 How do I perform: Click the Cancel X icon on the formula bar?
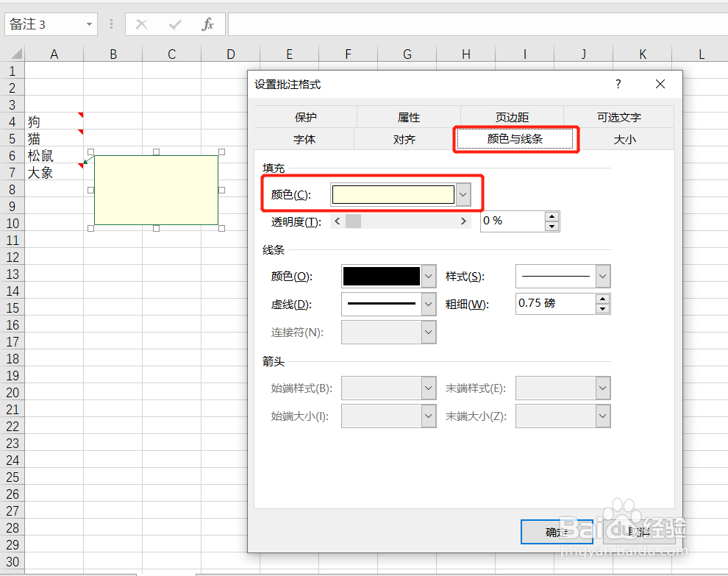(x=140, y=24)
